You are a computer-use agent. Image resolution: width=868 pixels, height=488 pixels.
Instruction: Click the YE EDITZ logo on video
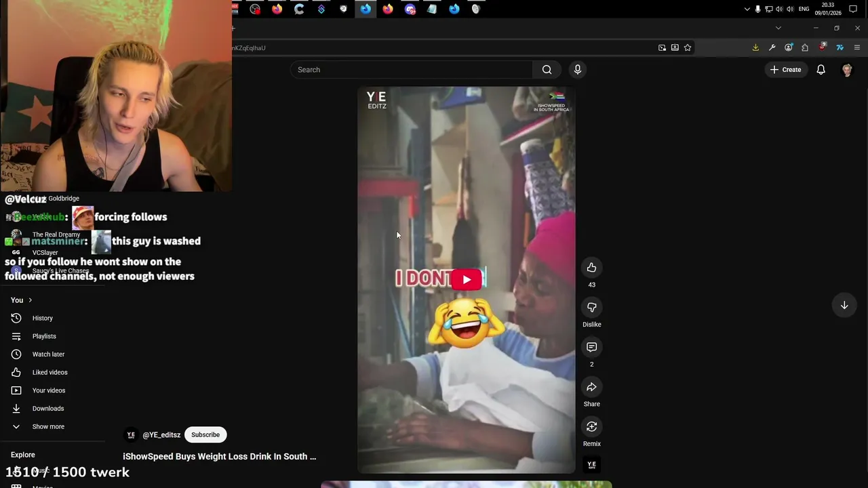coord(376,100)
